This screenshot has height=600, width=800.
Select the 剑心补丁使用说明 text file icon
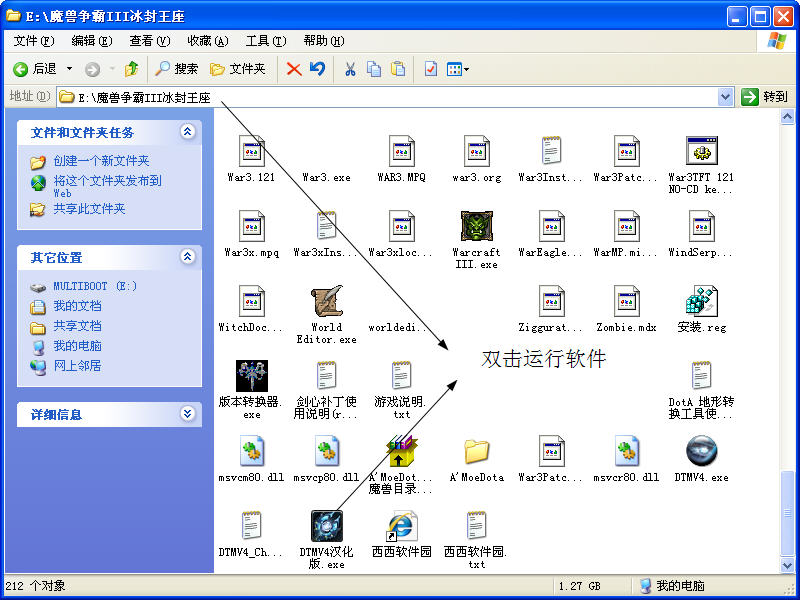tap(327, 376)
